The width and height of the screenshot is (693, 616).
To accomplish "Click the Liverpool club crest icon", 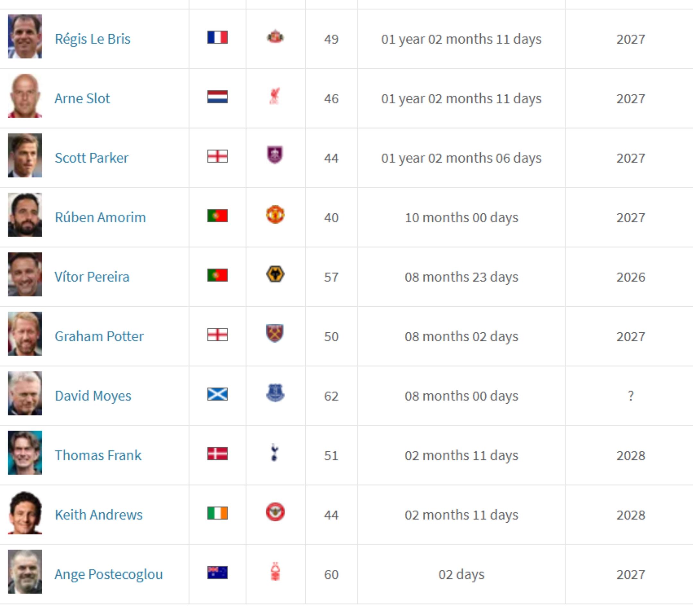I will tap(275, 96).
